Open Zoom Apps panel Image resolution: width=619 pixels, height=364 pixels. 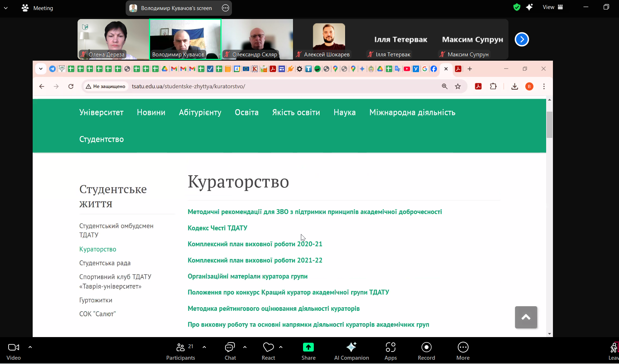pos(390,351)
